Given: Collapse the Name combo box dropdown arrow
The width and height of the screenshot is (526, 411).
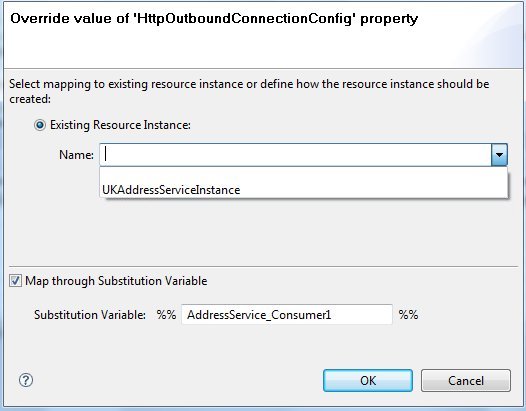Looking at the screenshot, I should click(499, 155).
